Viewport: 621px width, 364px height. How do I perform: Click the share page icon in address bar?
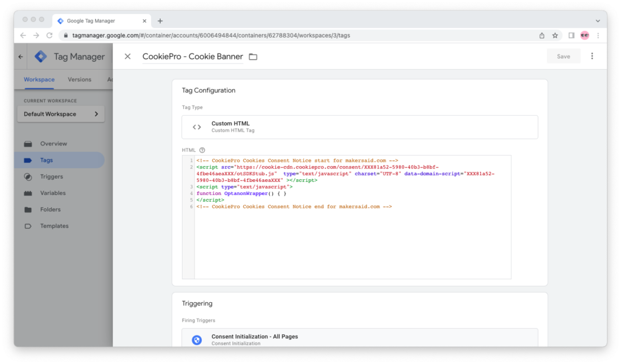[x=542, y=36]
